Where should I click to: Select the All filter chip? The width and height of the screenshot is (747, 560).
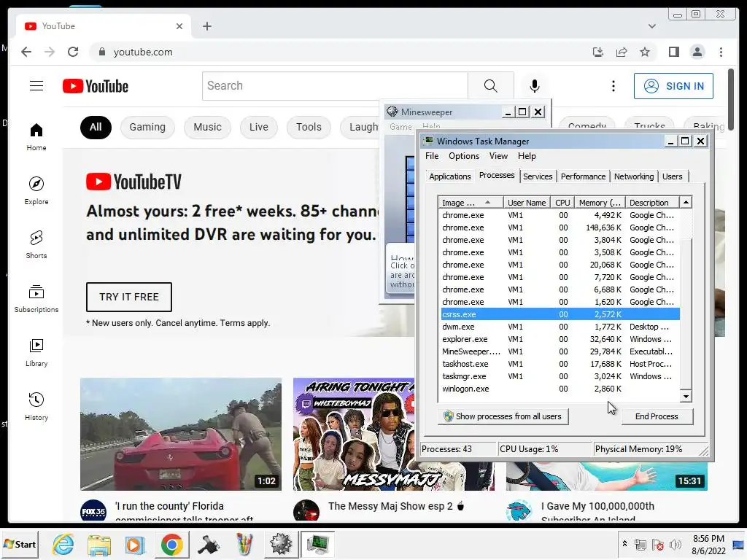[x=96, y=127]
